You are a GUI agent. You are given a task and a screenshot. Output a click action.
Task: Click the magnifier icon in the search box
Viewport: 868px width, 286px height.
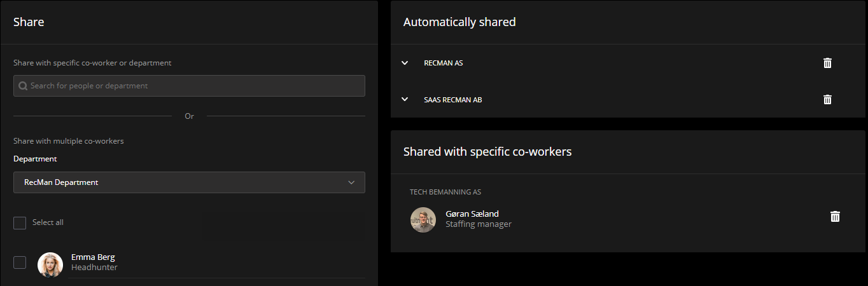coord(23,86)
